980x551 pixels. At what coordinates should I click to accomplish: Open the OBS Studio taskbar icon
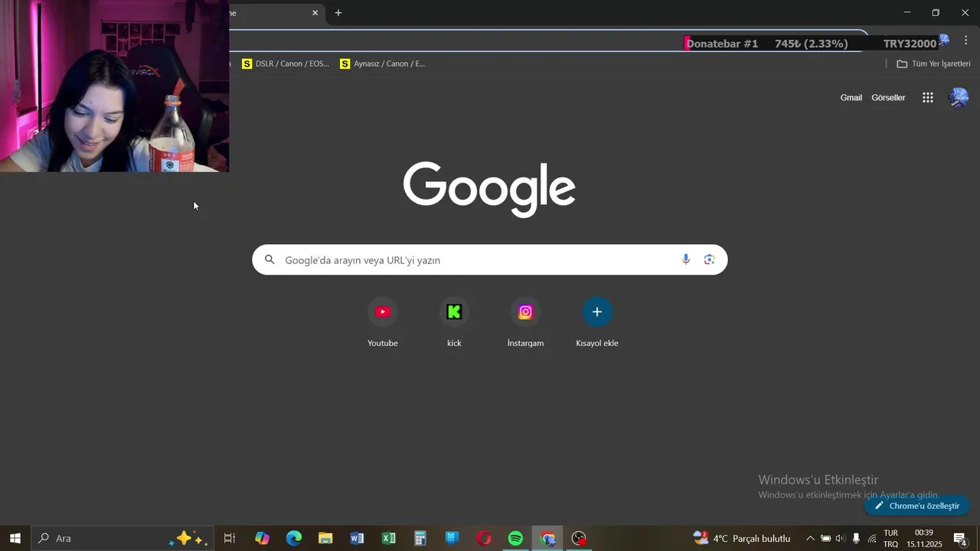(580, 538)
